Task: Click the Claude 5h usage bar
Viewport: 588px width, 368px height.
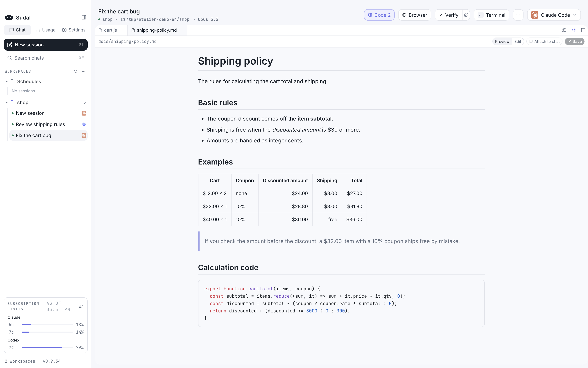Action: pos(47,324)
